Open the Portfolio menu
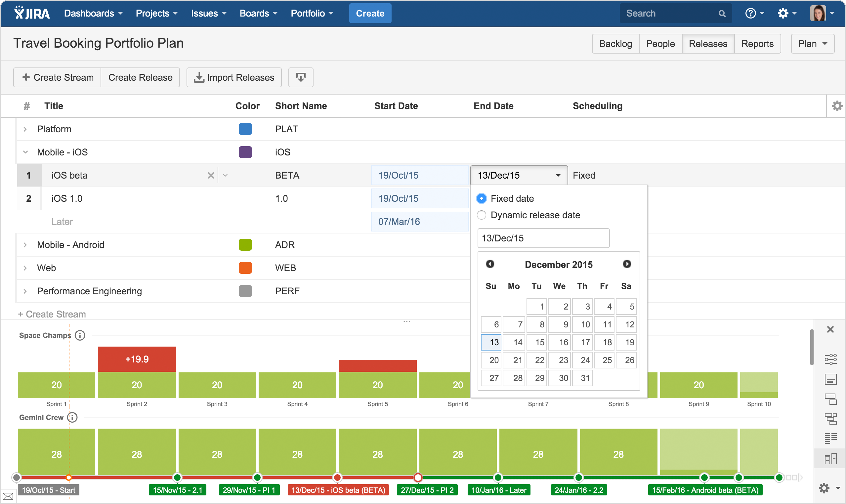The image size is (846, 504). 312,13
